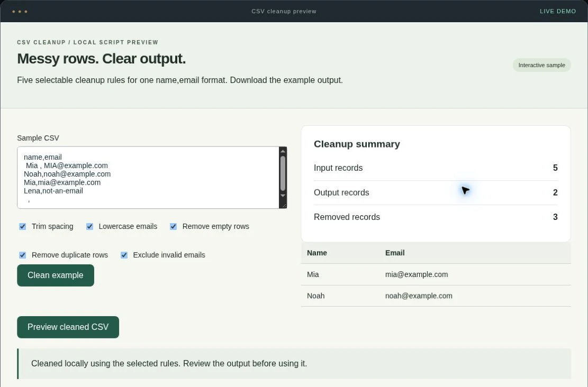Click the Clean example button
Screen dimensions: 588x387
[56, 275]
